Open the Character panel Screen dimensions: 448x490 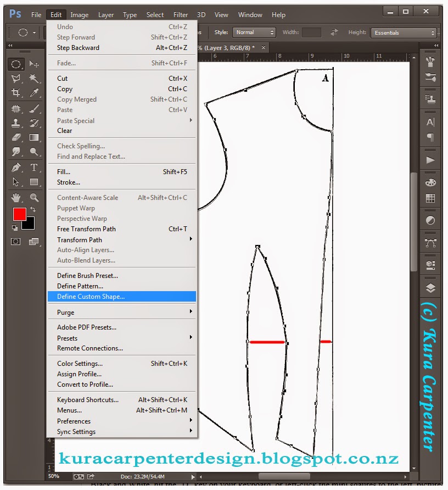click(x=430, y=122)
